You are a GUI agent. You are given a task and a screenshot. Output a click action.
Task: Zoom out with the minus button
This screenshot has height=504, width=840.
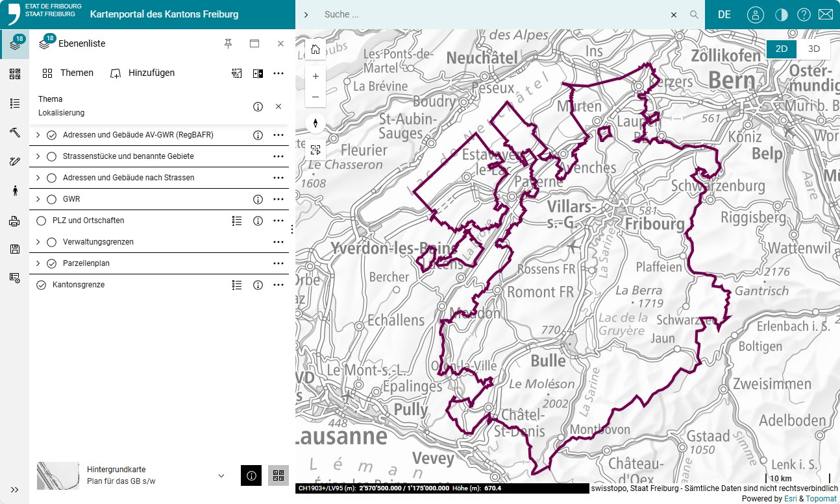point(315,97)
